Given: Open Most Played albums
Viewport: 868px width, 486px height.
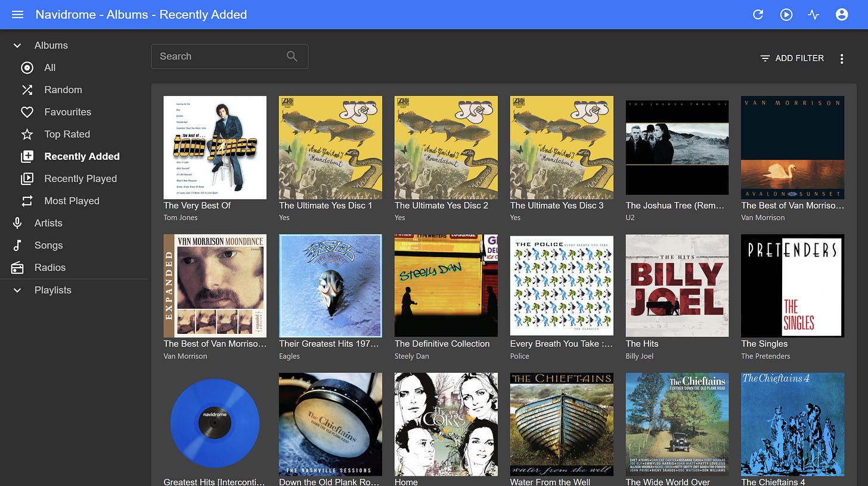Looking at the screenshot, I should 72,201.
